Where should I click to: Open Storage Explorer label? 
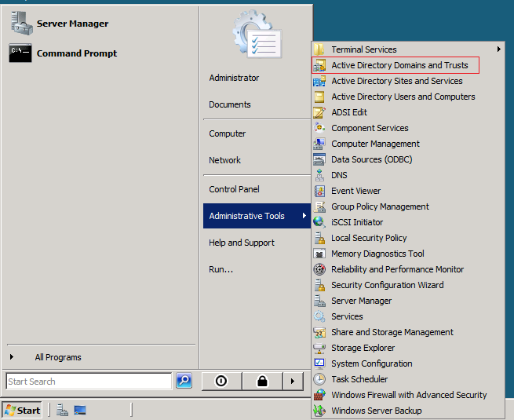(x=363, y=348)
